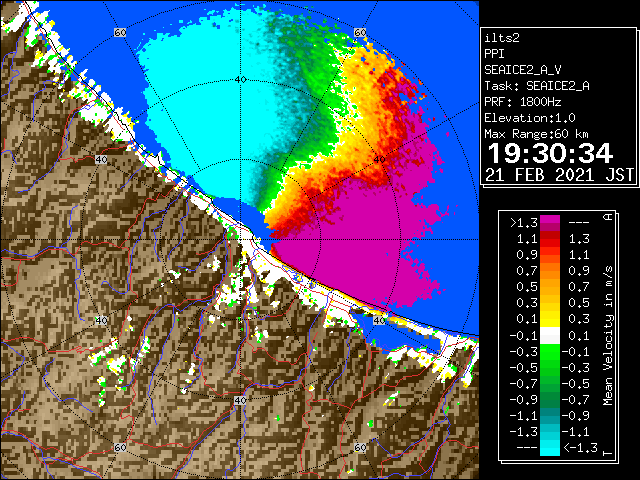Viewport: 640px width, 480px height.
Task: Click the '1.3' label in the legend's right column
Action: [x=579, y=239]
